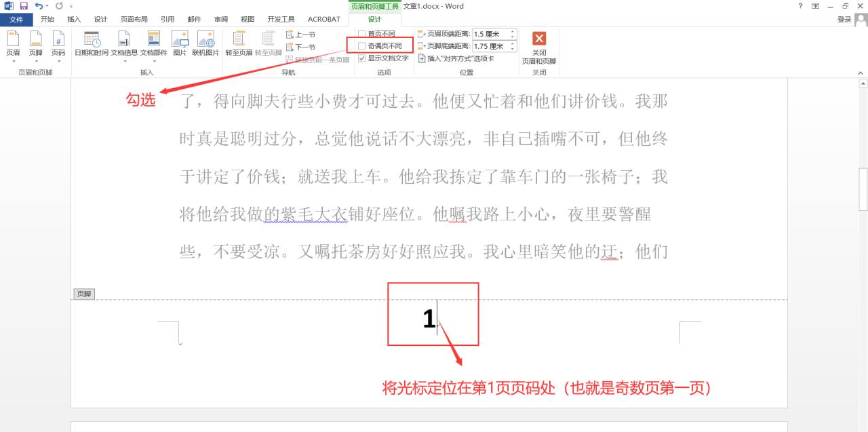Click the red 关闭页眉和页脚 close button

tap(539, 46)
